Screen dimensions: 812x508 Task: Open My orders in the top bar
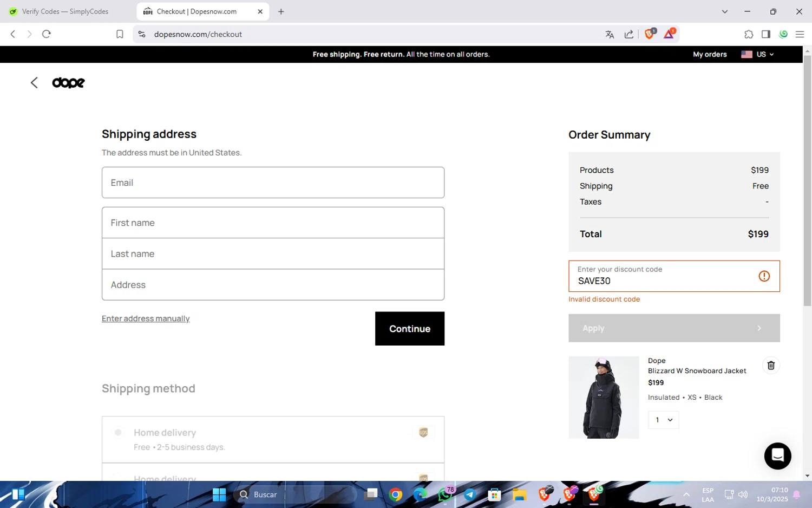[710, 54]
